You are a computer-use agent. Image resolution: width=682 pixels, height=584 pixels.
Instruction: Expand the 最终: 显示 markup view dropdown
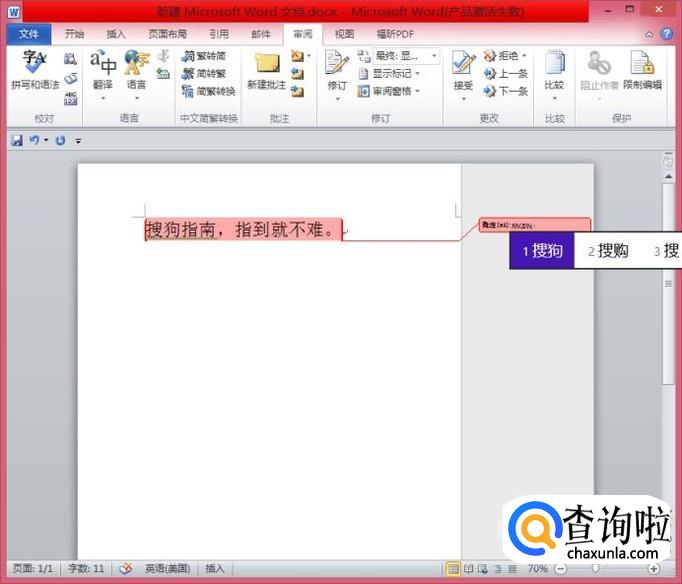[x=434, y=56]
